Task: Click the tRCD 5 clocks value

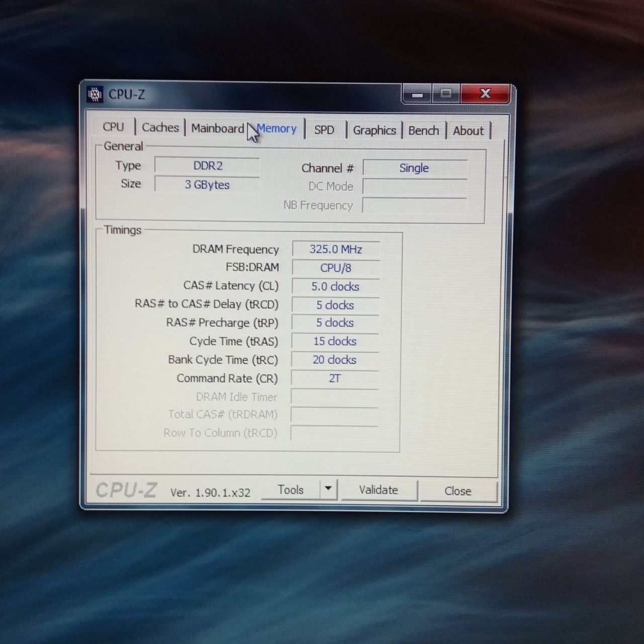Action: (335, 305)
